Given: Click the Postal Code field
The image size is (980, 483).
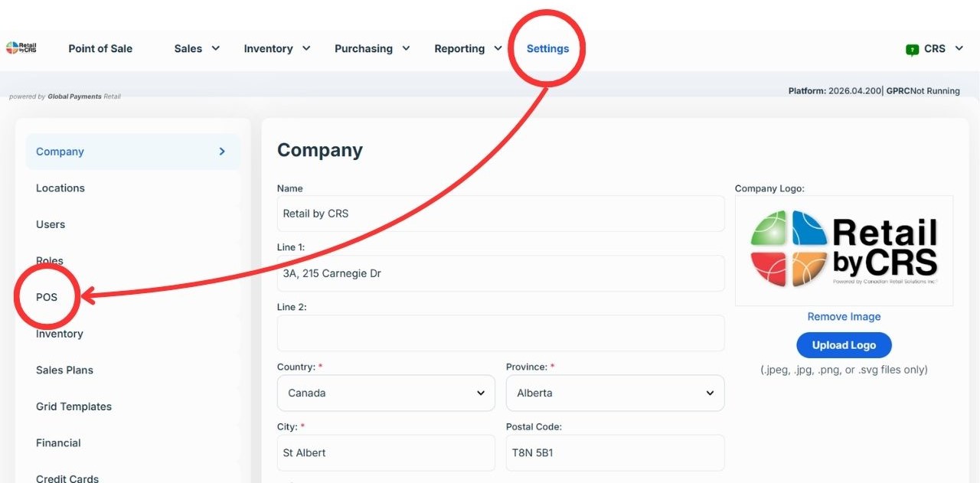Looking at the screenshot, I should (x=615, y=452).
